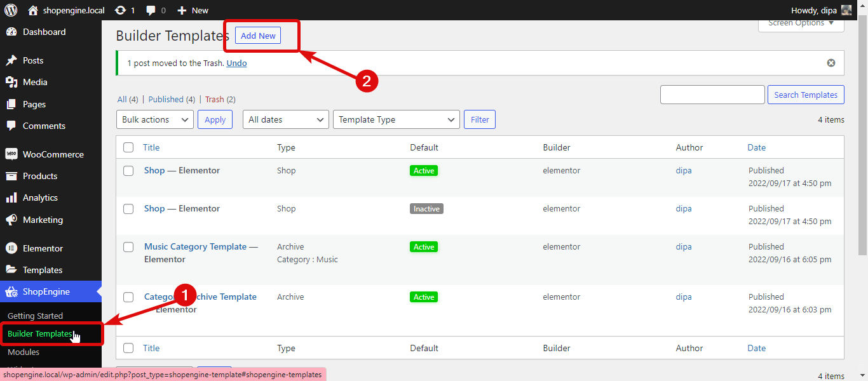Toggle the select-all checkbox in the footer row

[x=128, y=348]
